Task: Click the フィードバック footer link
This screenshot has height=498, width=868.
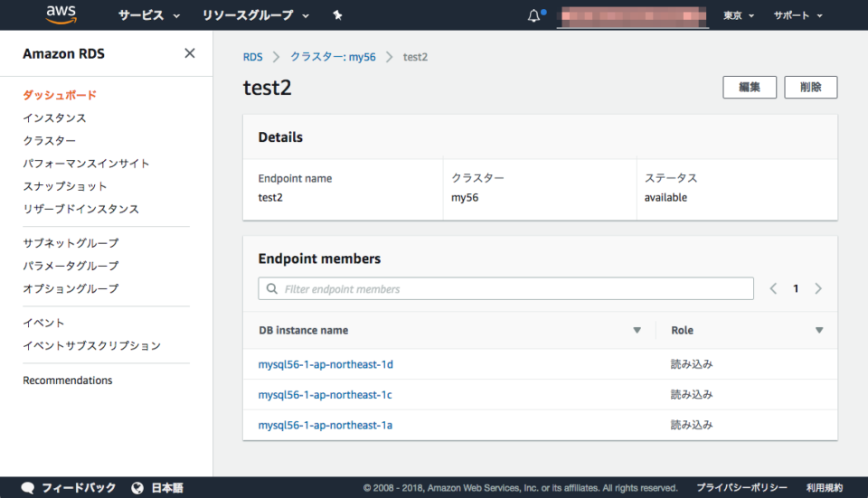Action: pos(79,487)
